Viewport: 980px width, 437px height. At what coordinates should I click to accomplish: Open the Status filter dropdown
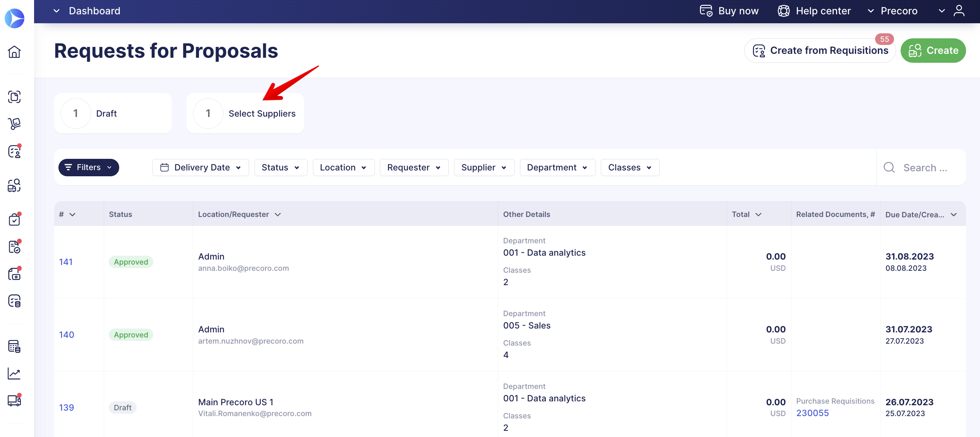point(281,167)
